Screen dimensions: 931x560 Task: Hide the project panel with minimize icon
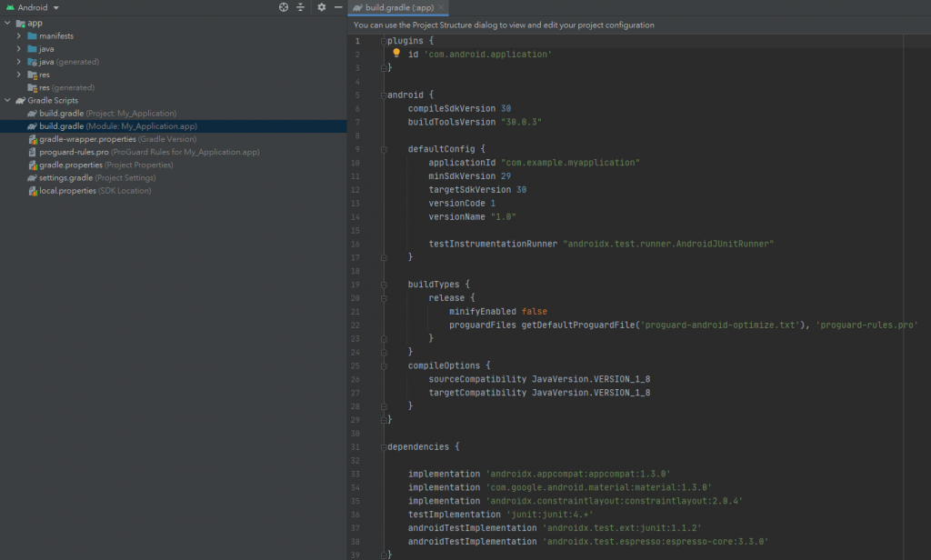click(338, 7)
